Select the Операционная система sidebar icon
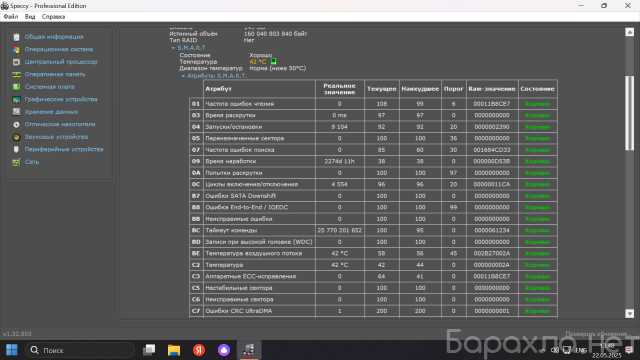The height and width of the screenshot is (360, 640). [x=16, y=50]
